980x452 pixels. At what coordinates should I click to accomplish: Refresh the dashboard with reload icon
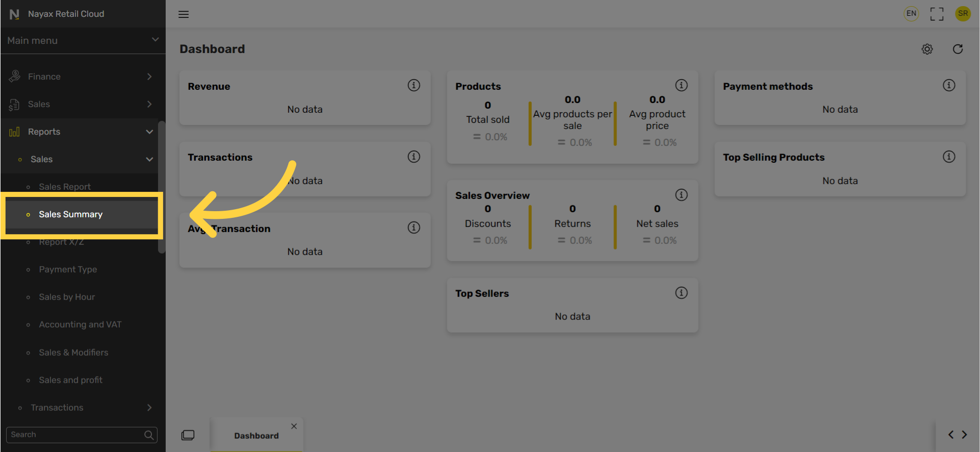point(958,49)
